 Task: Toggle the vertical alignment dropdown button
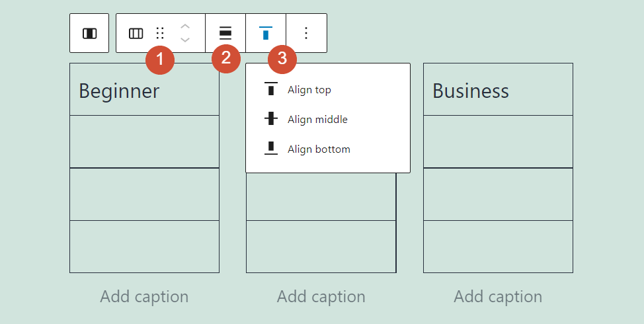coord(266,33)
